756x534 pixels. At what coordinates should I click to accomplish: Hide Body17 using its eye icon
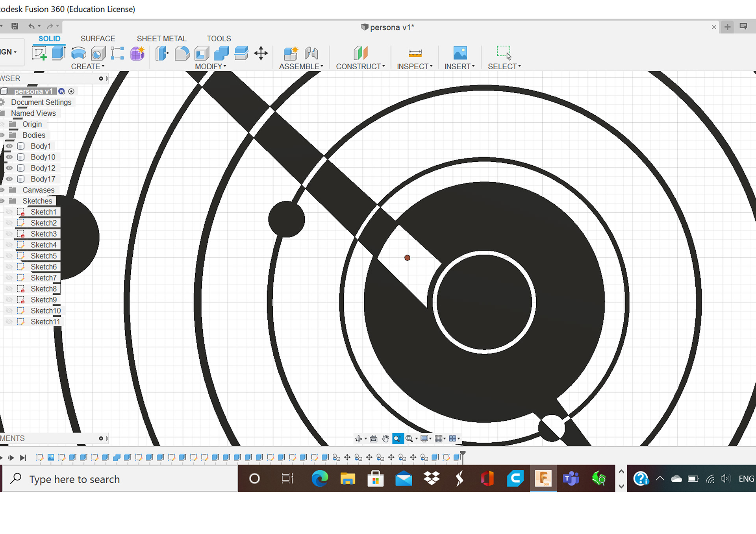coord(9,179)
